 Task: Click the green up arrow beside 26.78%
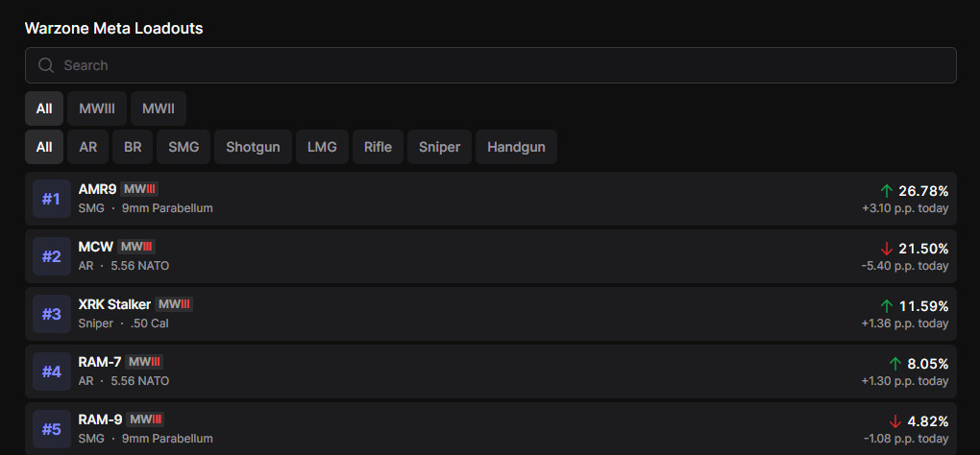click(x=887, y=191)
